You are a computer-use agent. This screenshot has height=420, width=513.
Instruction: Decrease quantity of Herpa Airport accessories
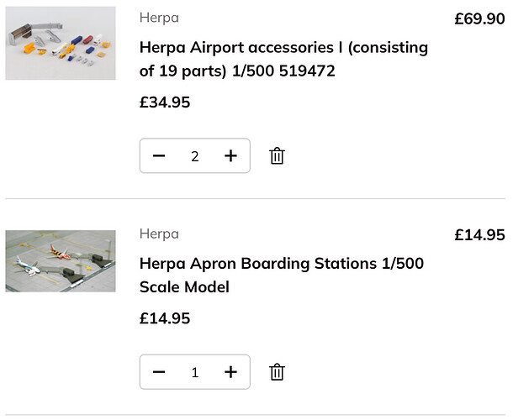click(159, 156)
